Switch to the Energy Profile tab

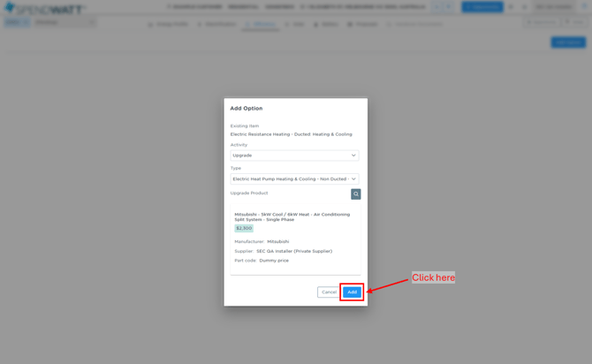168,24
